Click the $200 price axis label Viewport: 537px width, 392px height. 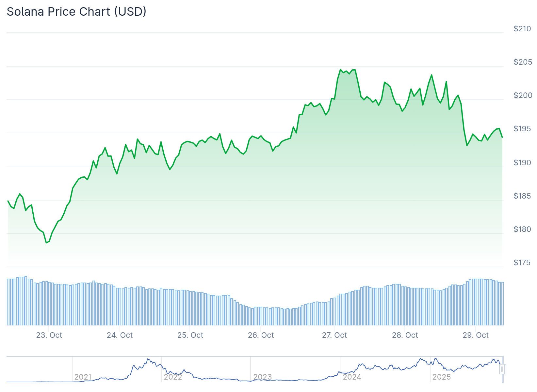click(x=522, y=95)
